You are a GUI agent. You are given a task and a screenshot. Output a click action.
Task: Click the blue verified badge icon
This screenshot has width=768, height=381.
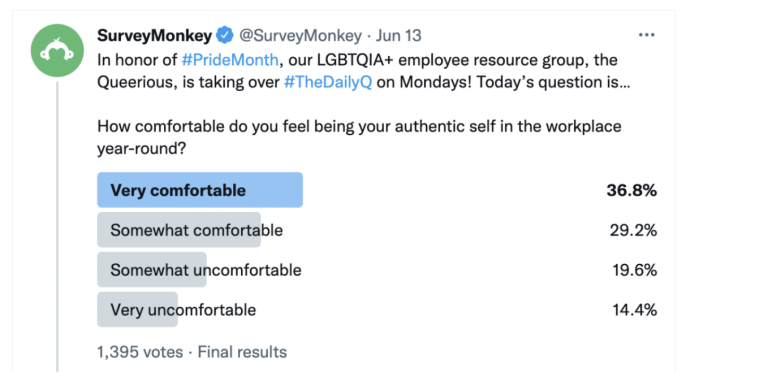coord(225,36)
